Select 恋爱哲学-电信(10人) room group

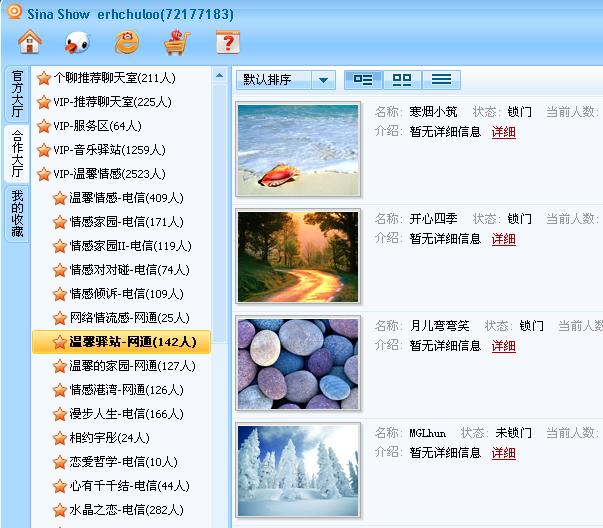coord(123,462)
